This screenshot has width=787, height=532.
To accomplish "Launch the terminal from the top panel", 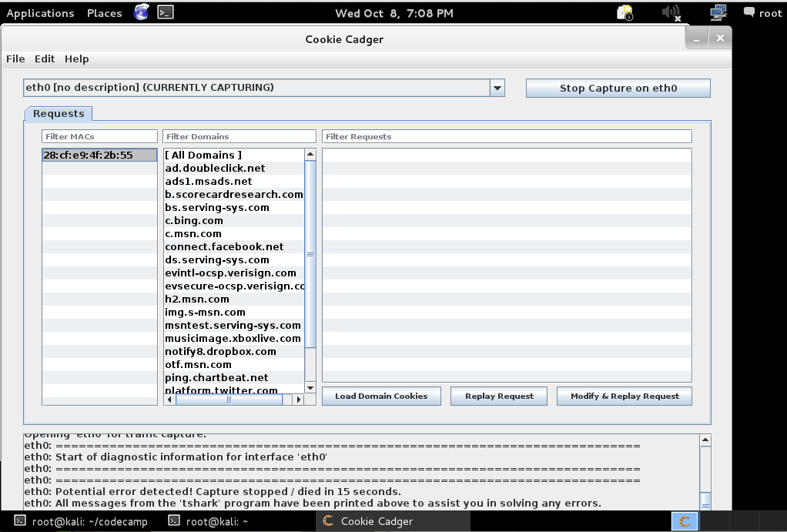I will click(166, 12).
